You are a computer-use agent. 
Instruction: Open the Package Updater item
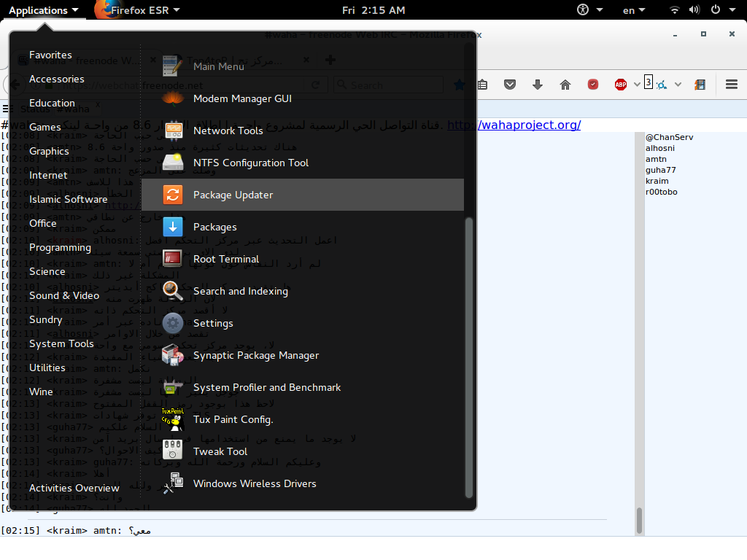coord(233,195)
